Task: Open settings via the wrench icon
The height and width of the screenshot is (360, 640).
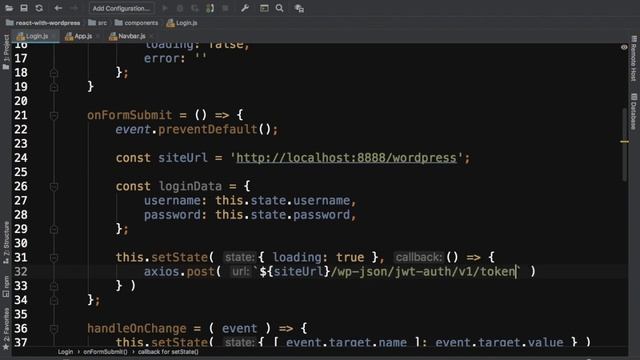Action: pos(245,8)
